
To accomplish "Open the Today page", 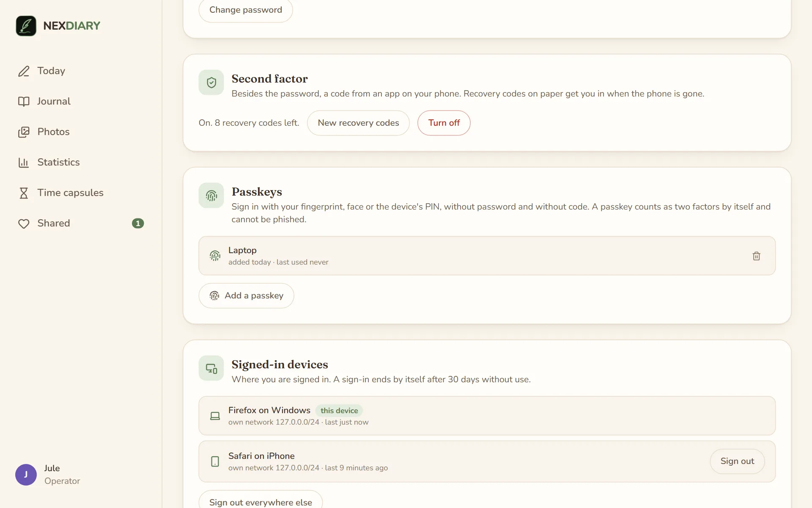I will click(x=81, y=71).
